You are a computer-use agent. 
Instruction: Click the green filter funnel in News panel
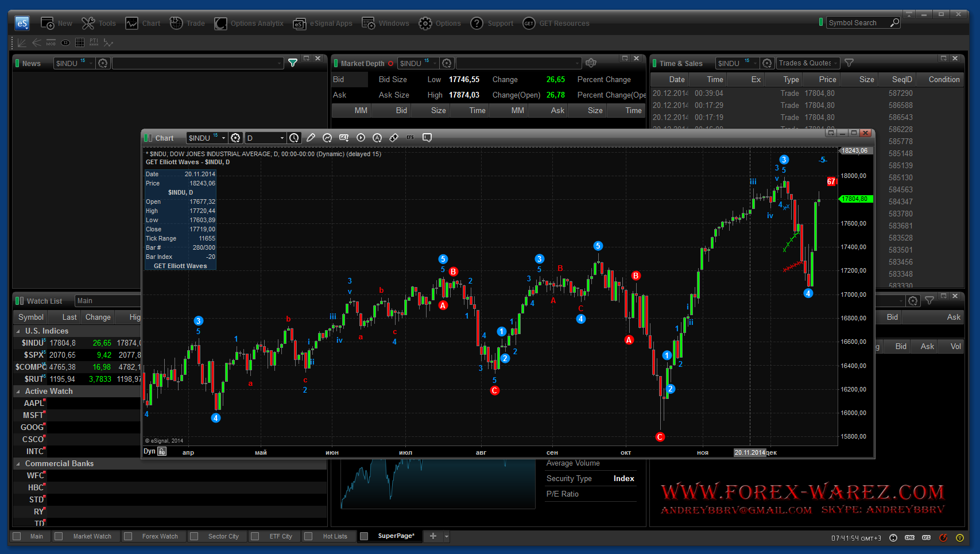(293, 63)
